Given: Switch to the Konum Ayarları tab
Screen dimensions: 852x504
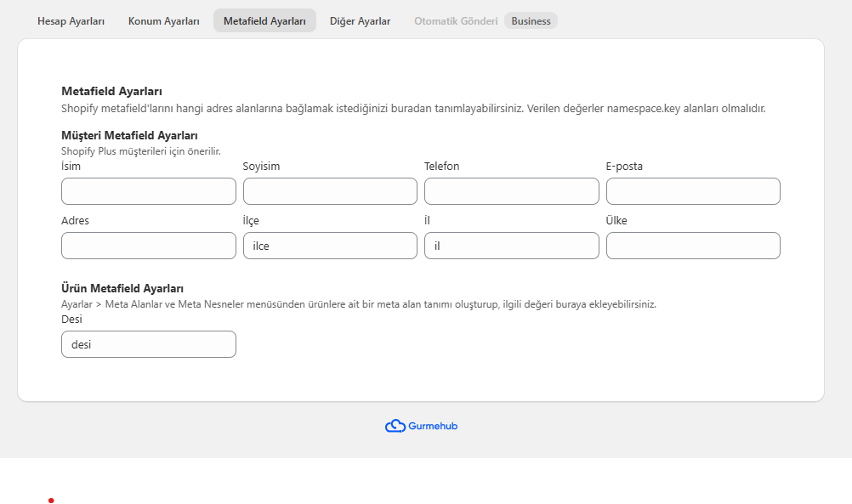Looking at the screenshot, I should (x=163, y=21).
